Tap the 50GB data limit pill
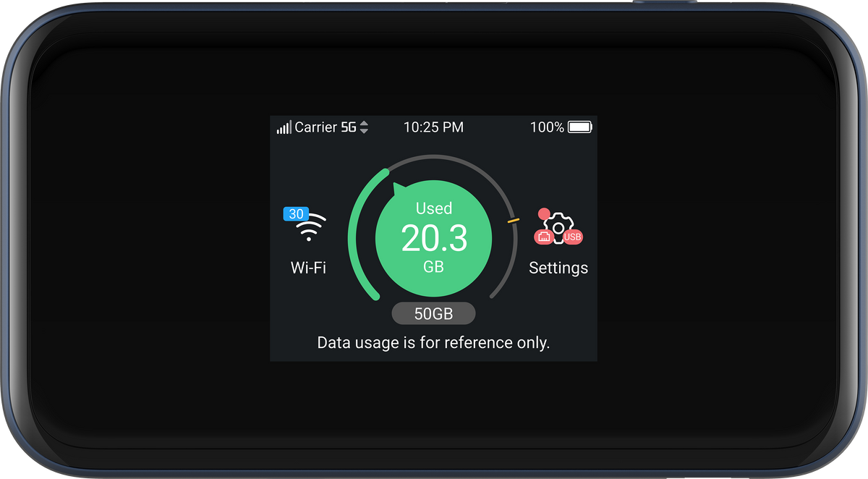868x479 pixels. (x=433, y=313)
